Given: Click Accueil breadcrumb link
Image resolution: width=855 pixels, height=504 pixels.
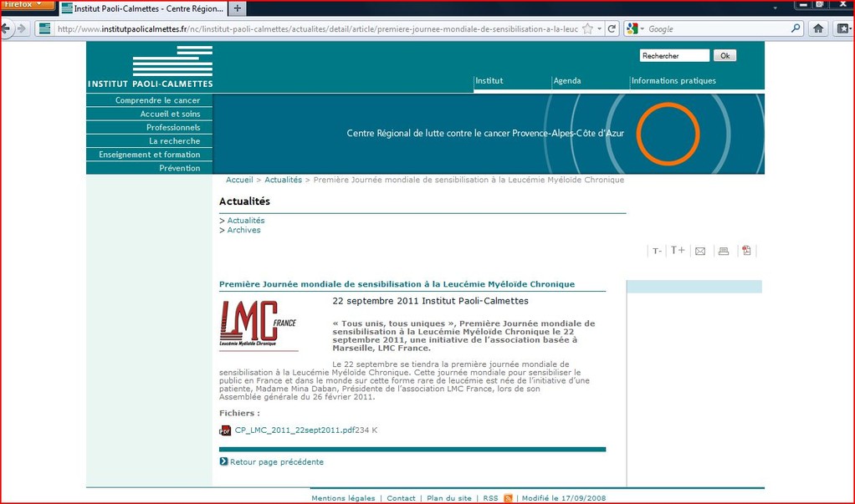Looking at the screenshot, I should coord(239,180).
